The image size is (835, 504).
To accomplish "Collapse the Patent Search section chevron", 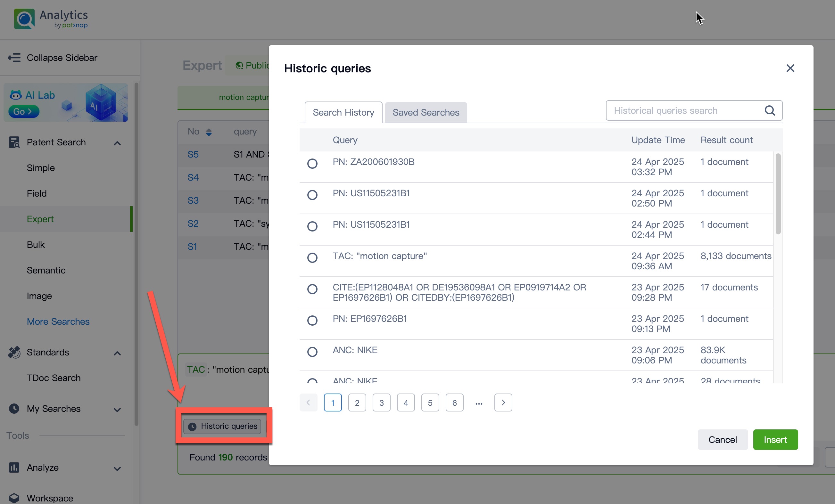I will click(117, 143).
